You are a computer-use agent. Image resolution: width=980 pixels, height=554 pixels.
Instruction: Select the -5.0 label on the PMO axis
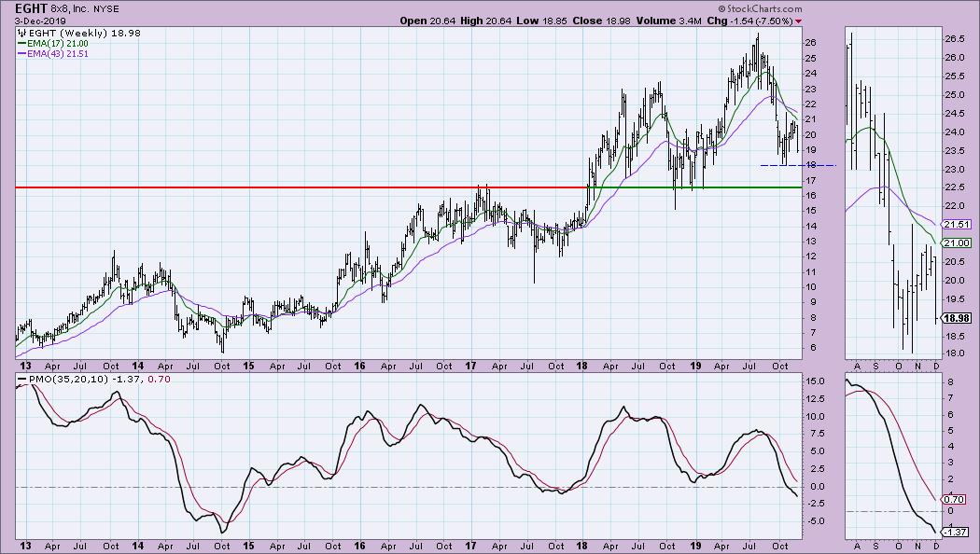(817, 521)
